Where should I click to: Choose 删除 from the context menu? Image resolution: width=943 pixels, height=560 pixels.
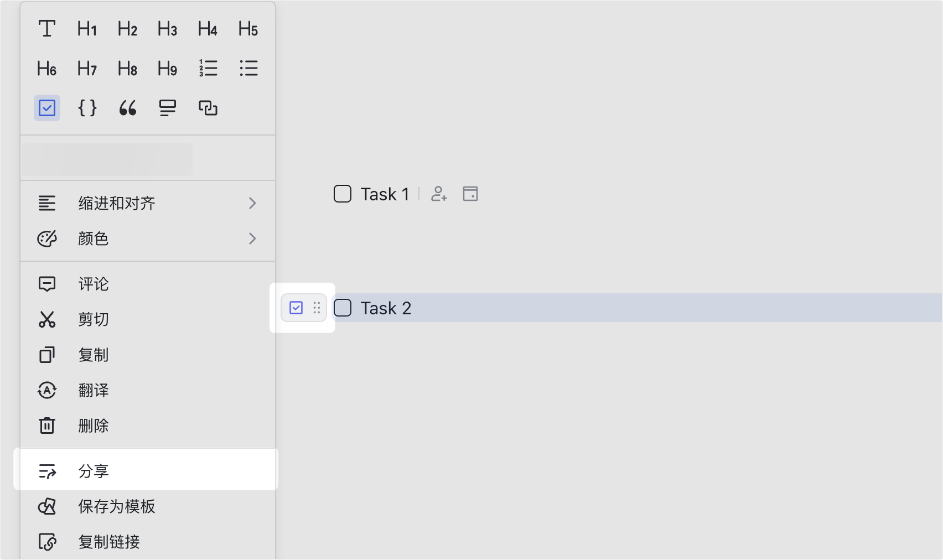pos(146,426)
